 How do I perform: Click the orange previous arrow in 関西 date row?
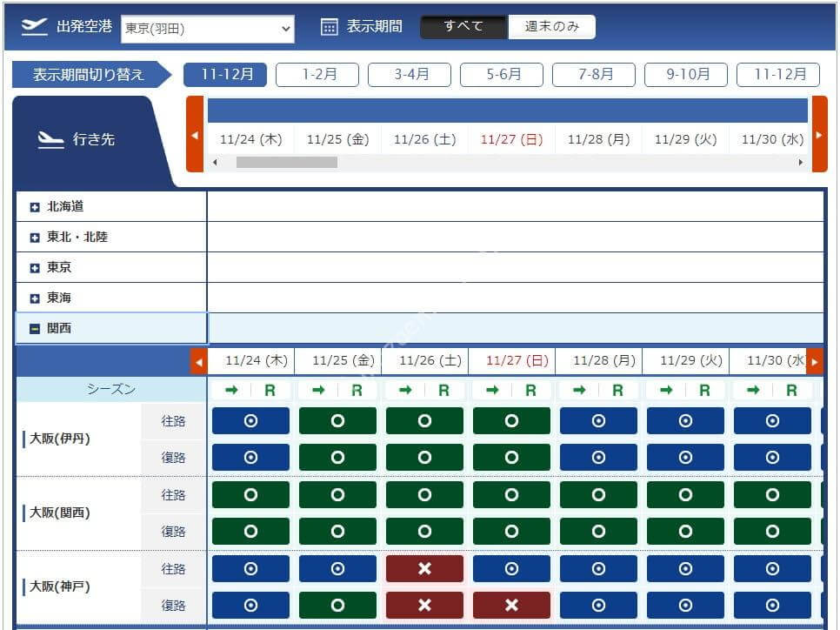[x=199, y=362]
